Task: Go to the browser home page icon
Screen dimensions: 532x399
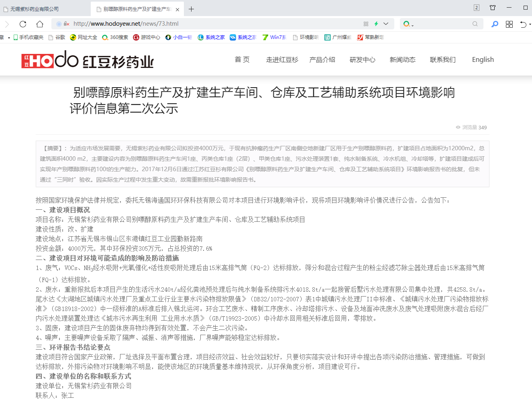Action: [x=39, y=24]
